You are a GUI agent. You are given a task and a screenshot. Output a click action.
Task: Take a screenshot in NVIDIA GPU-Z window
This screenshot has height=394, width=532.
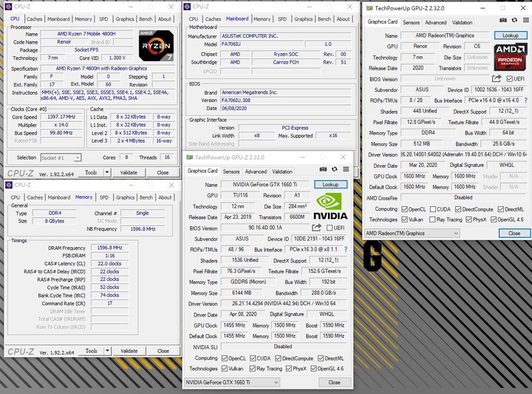323,169
